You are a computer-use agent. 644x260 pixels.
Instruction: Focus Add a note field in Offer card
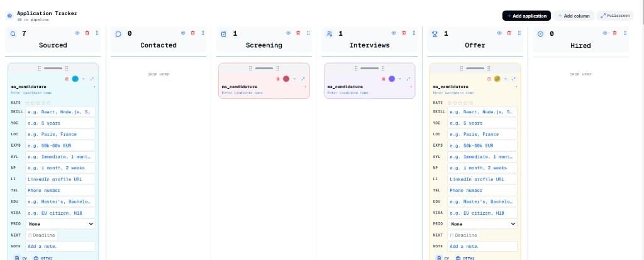pos(482,246)
